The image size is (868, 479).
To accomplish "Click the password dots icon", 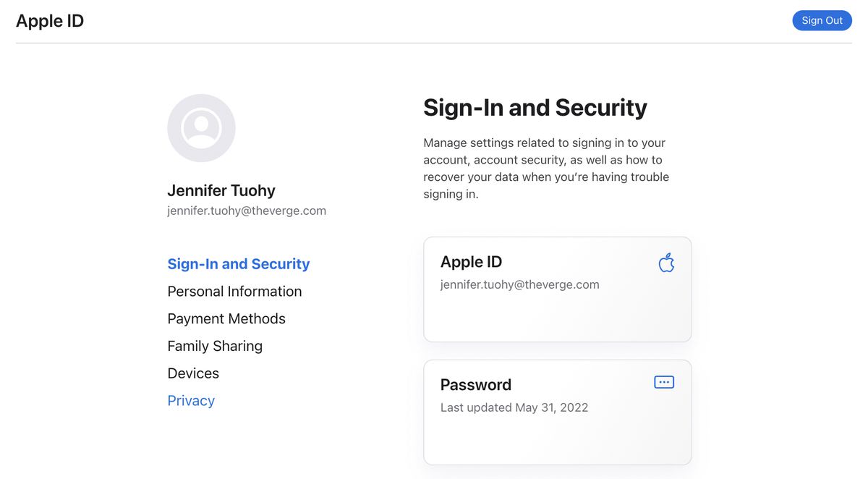I will click(664, 382).
